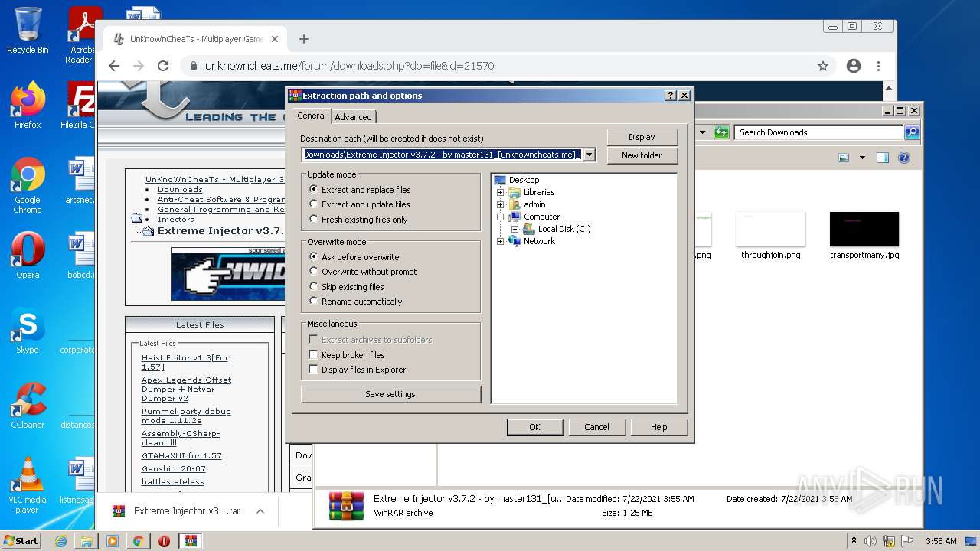The image size is (980, 551).
Task: Switch to the General tab
Action: (312, 116)
